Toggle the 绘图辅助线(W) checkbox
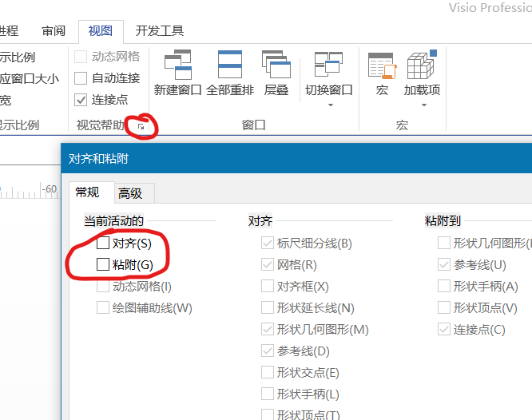 click(103, 307)
